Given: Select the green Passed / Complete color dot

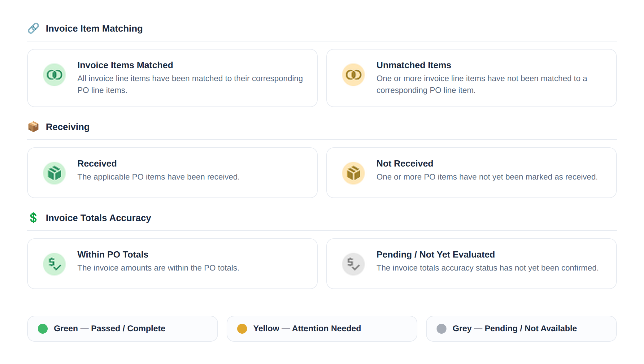Looking at the screenshot, I should point(43,328).
